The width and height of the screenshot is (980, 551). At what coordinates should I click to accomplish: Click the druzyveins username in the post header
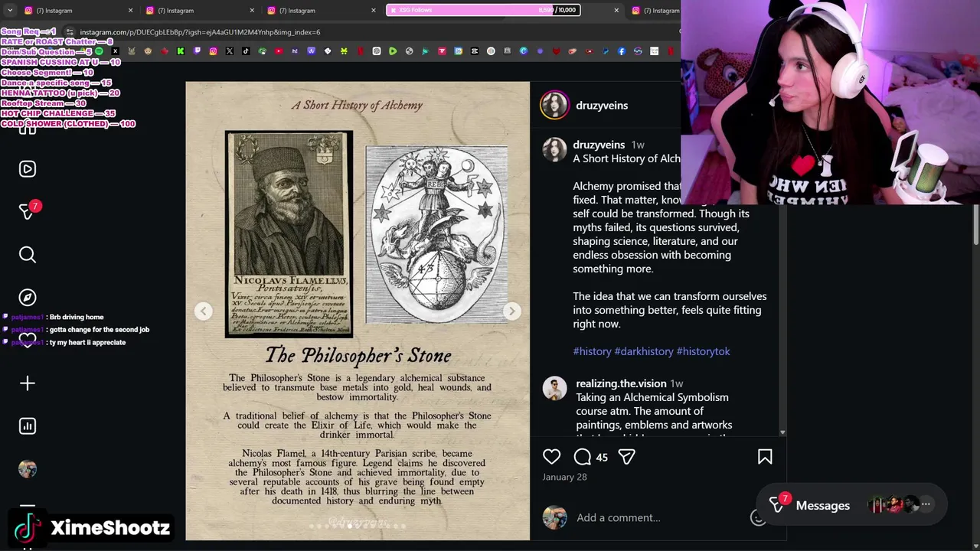click(x=602, y=106)
